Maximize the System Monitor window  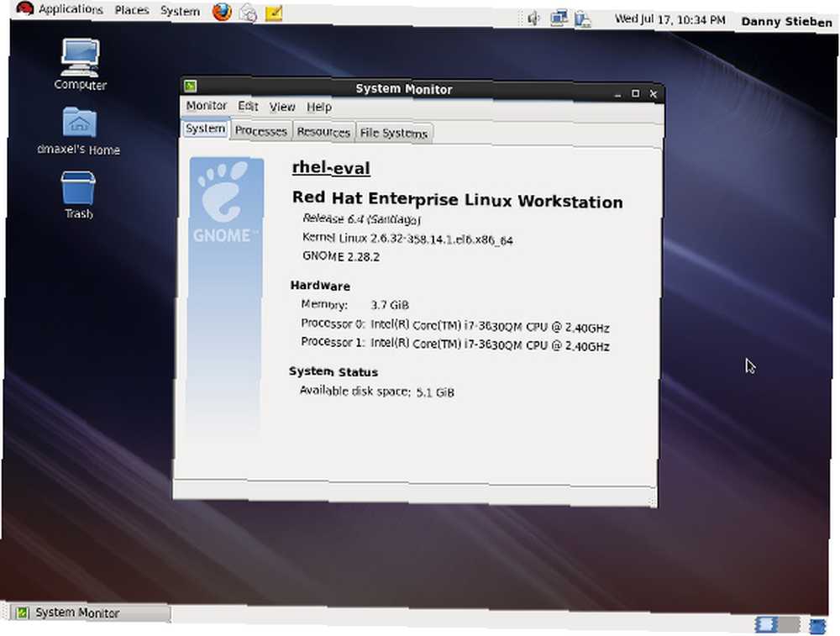point(635,94)
